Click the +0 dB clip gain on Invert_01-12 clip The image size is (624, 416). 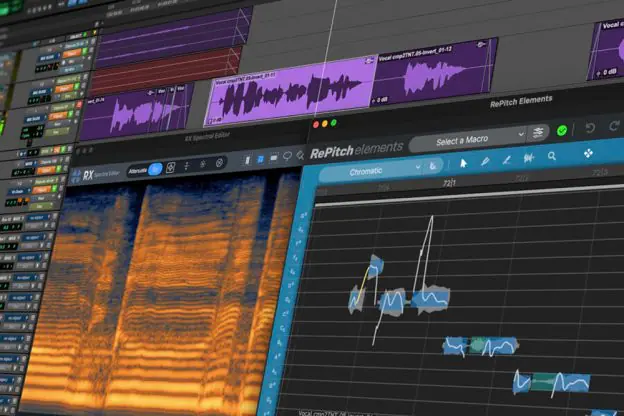(x=380, y=100)
